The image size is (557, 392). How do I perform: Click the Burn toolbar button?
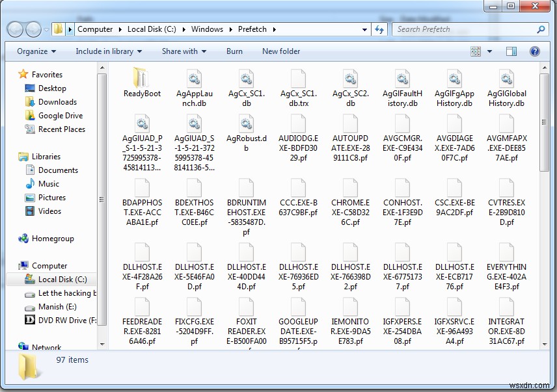234,51
